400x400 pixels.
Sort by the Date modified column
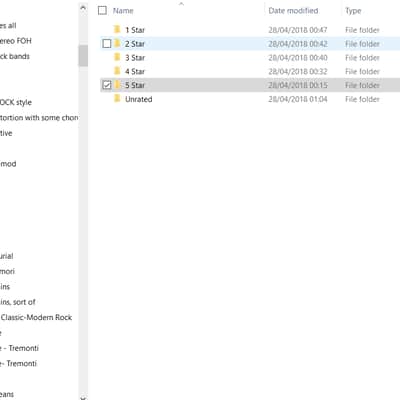tap(293, 11)
